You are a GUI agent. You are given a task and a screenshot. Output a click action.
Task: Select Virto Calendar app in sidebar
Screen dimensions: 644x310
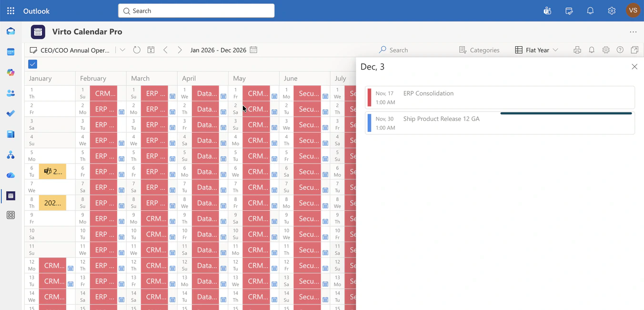(x=10, y=196)
